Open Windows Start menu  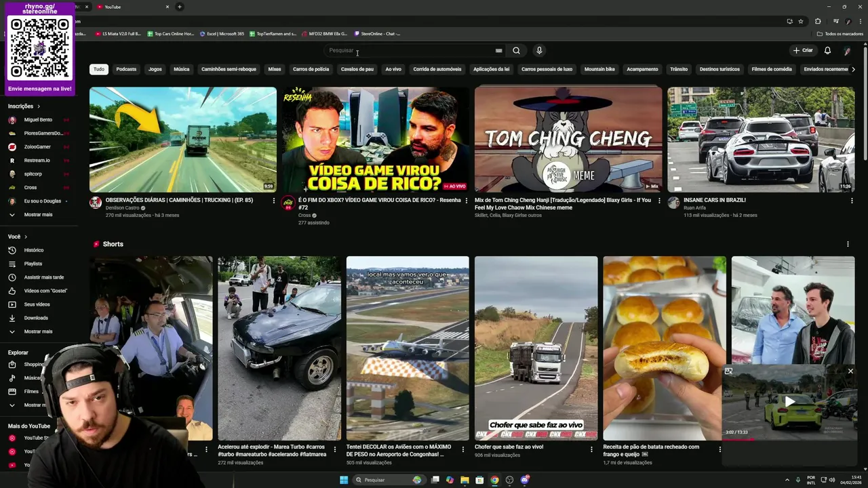[344, 480]
